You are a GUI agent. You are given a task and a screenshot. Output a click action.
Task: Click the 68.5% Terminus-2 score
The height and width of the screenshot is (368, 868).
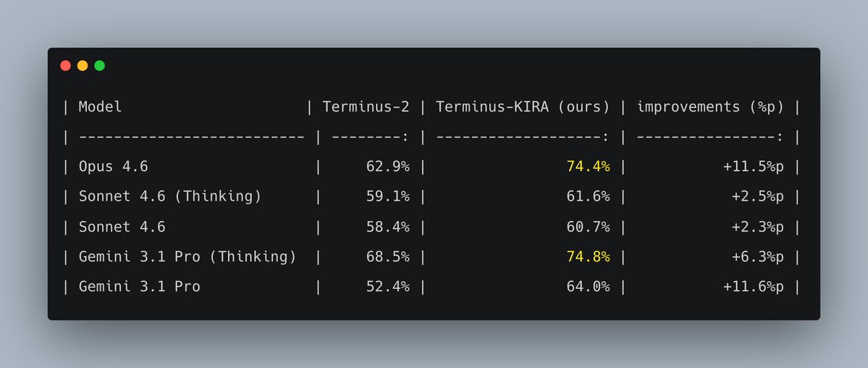click(x=387, y=256)
